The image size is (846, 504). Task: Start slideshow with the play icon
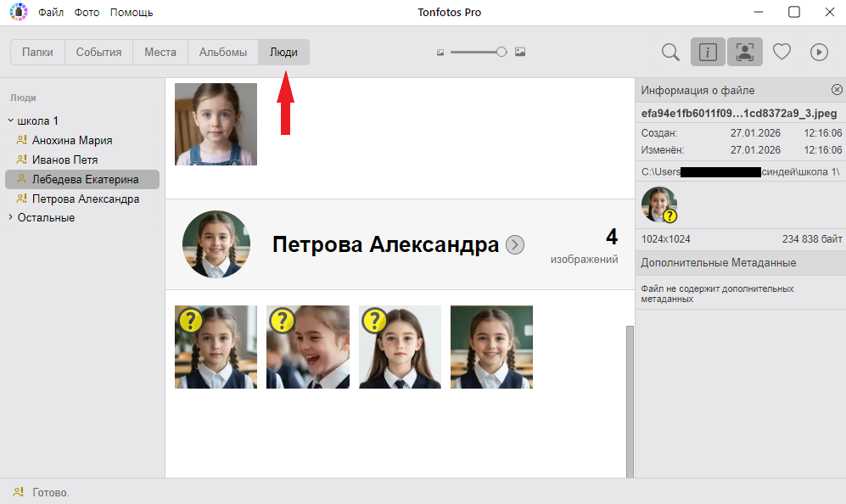click(x=819, y=53)
